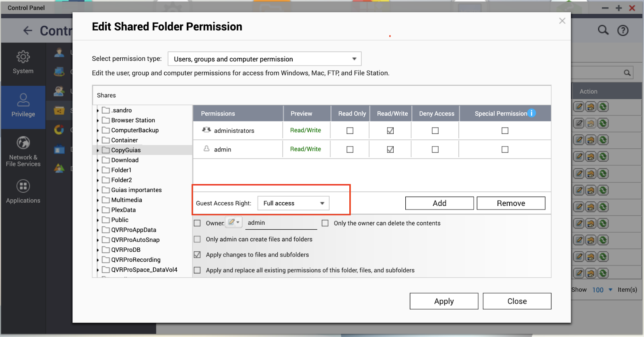This screenshot has height=337, width=644.
Task: Open Applications in the left sidebar
Action: coord(23,192)
